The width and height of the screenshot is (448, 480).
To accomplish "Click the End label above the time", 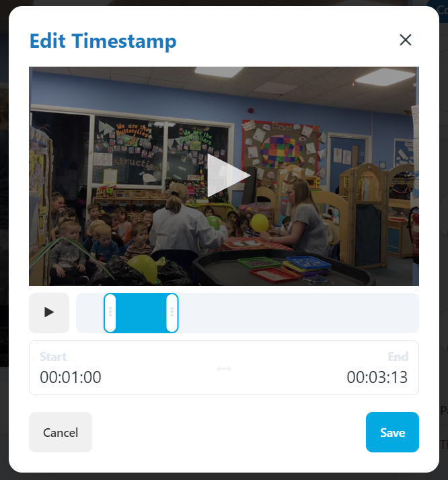I will [x=398, y=357].
